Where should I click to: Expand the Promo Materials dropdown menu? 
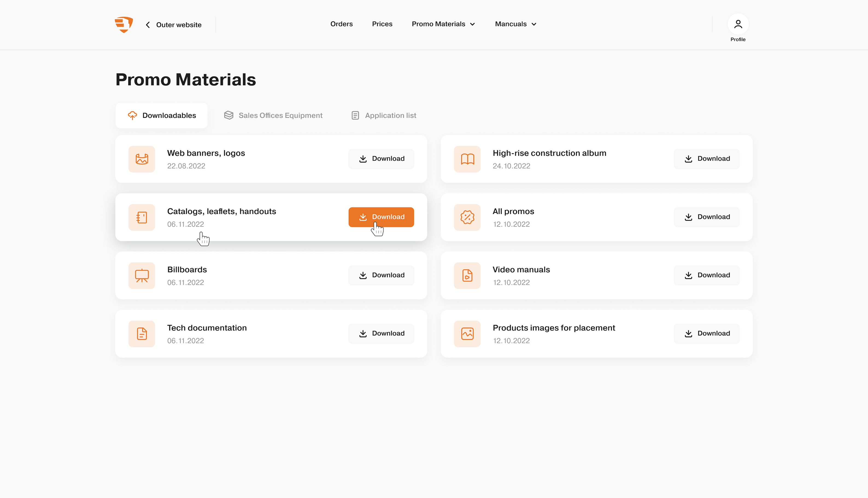coord(443,24)
